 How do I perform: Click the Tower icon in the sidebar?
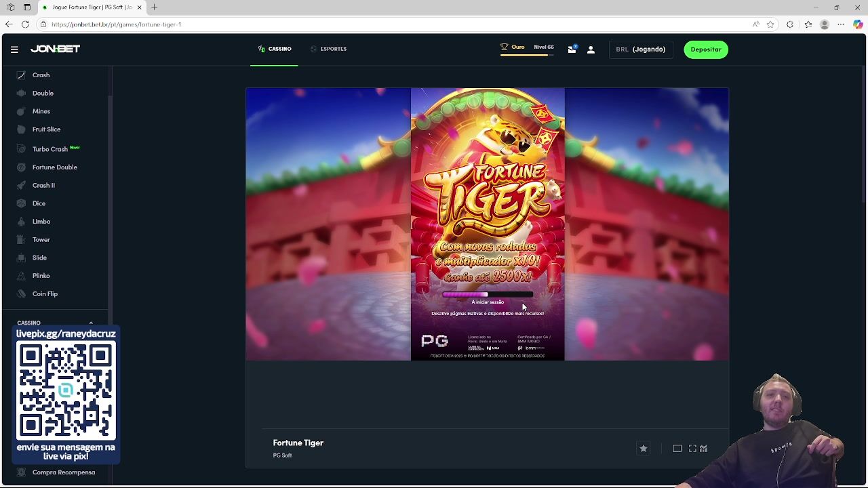21,240
